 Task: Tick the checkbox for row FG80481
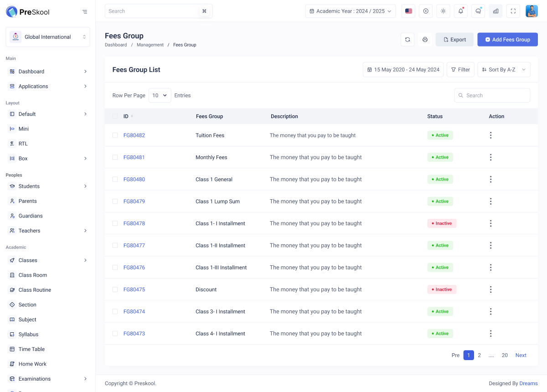click(x=115, y=157)
